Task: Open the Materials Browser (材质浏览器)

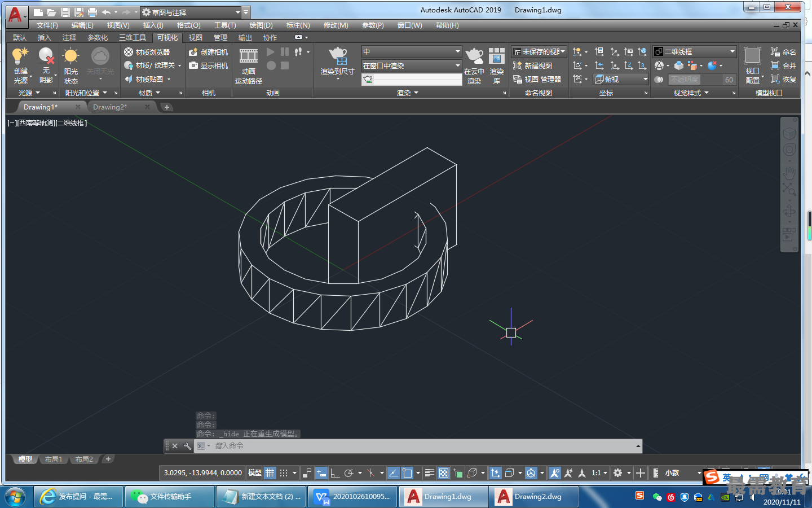Action: (147, 52)
